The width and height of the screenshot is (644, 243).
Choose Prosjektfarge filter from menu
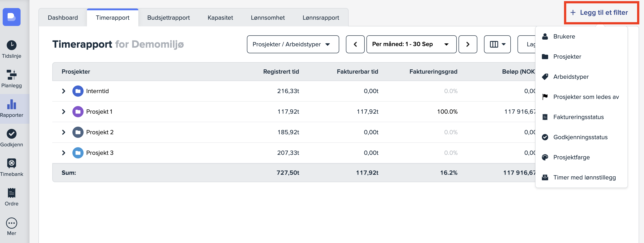[571, 157]
